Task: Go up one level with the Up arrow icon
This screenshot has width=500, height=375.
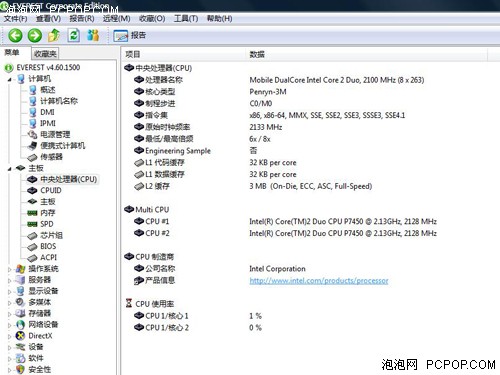Action: [x=54, y=35]
